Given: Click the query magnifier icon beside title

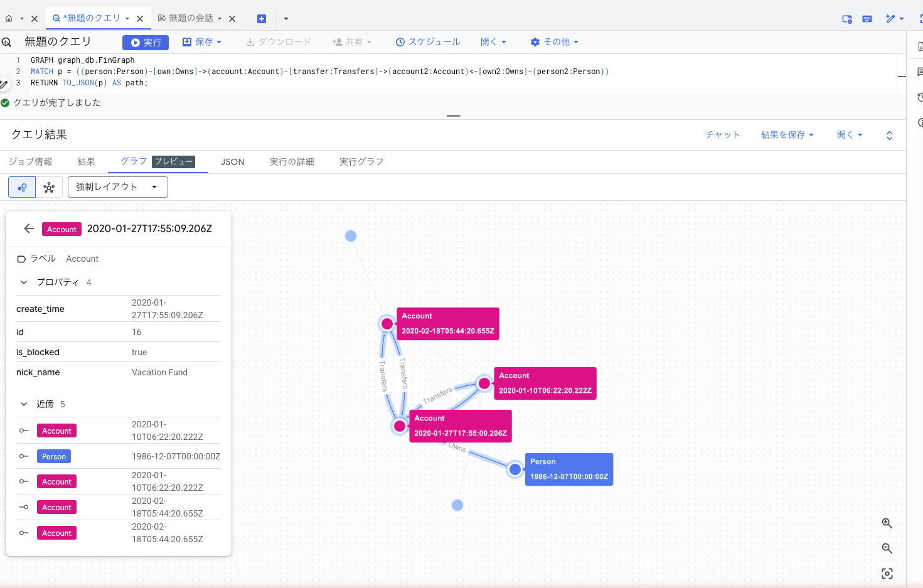Looking at the screenshot, I should click(6, 42).
